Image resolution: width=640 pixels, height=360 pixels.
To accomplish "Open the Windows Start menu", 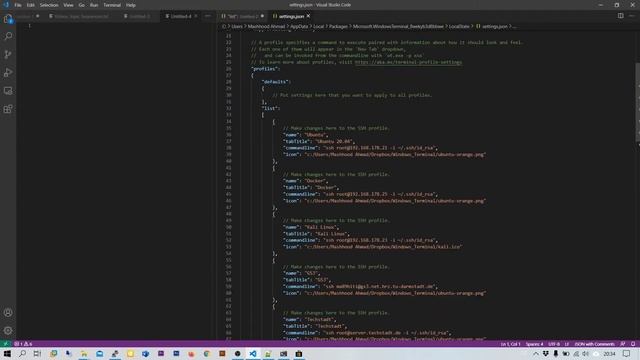I will click(7, 354).
